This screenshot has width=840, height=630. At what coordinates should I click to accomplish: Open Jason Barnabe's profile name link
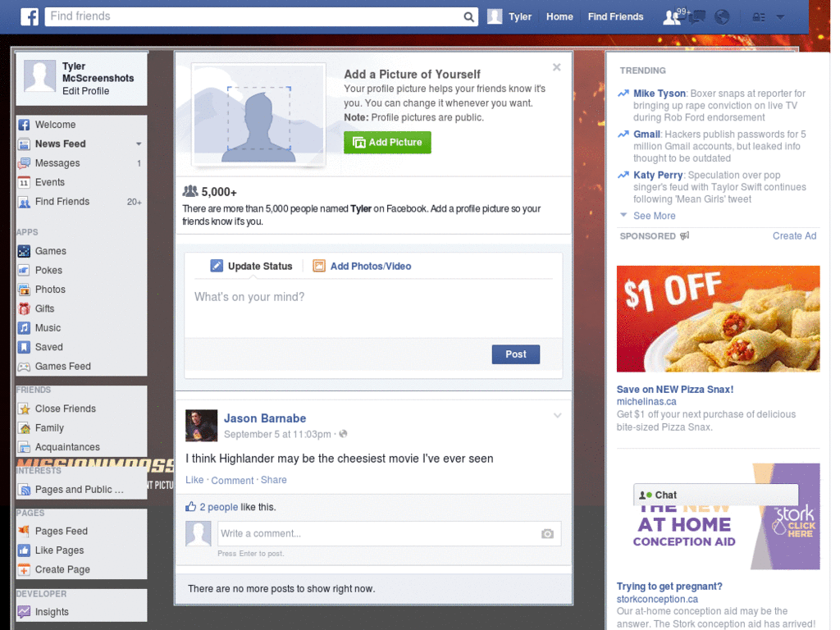point(265,418)
